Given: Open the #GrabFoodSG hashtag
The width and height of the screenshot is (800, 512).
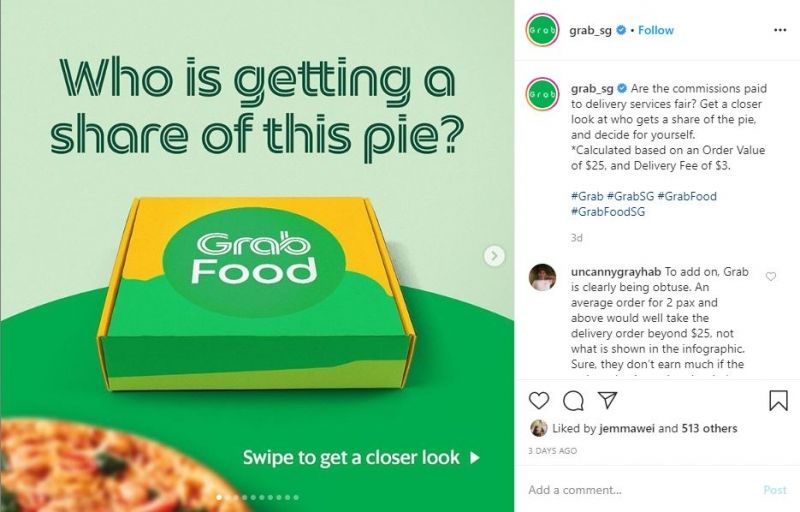Looking at the screenshot, I should pos(609,212).
